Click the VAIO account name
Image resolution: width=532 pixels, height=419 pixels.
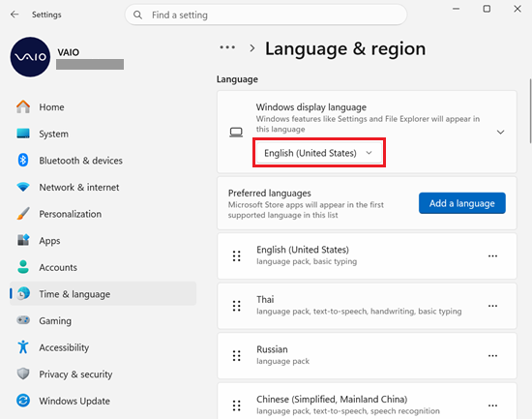point(69,52)
